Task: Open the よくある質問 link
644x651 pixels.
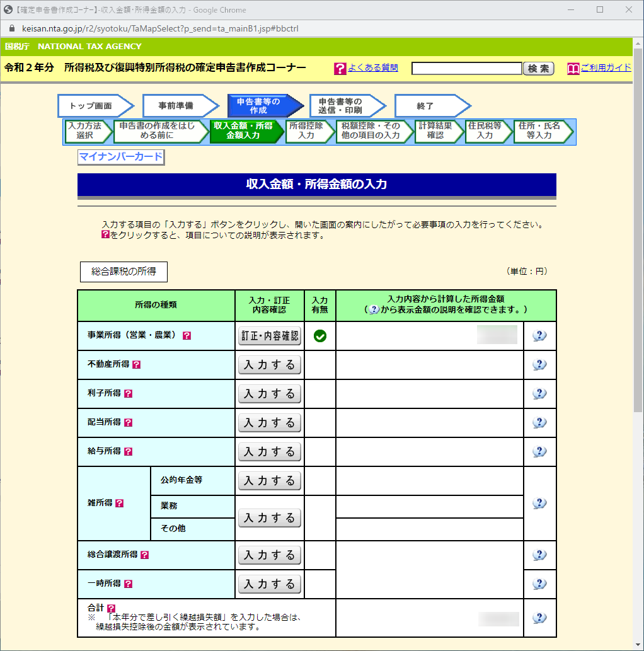Action: click(x=373, y=67)
